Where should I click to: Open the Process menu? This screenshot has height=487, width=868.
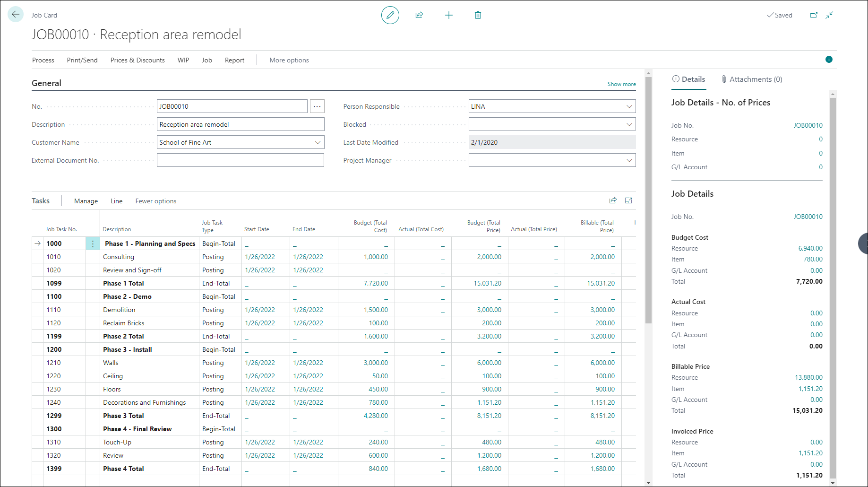[43, 60]
